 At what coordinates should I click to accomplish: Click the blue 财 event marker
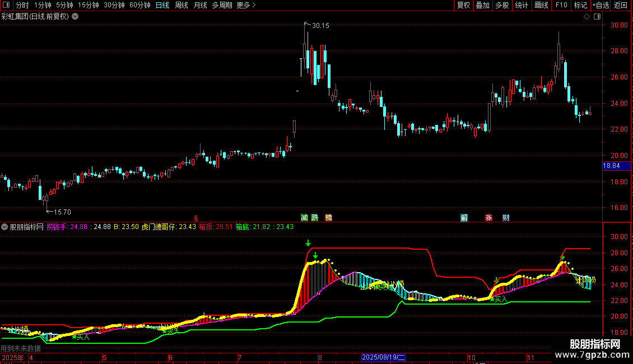click(506, 217)
